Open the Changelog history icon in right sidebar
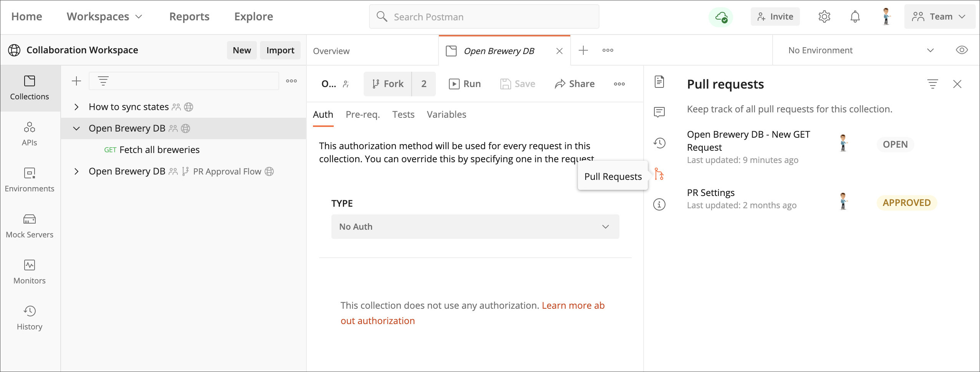 659,143
